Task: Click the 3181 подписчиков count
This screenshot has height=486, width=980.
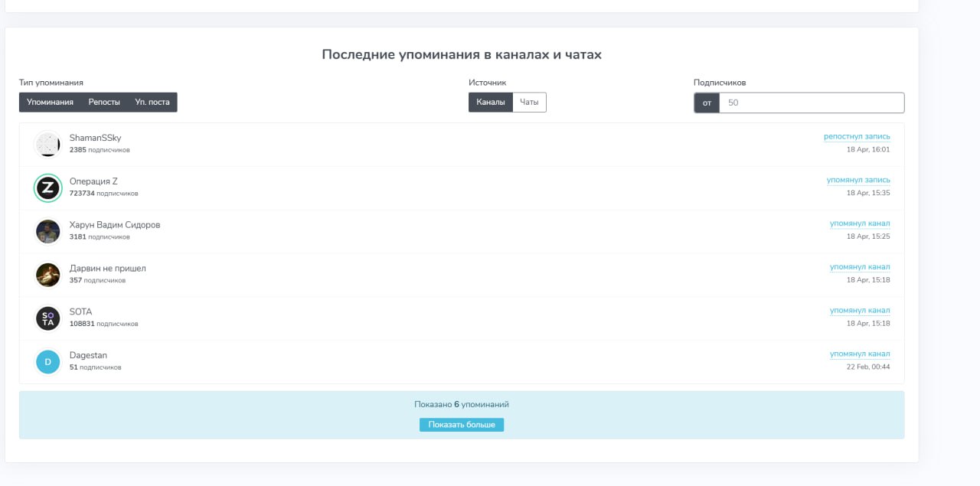Action: 100,237
